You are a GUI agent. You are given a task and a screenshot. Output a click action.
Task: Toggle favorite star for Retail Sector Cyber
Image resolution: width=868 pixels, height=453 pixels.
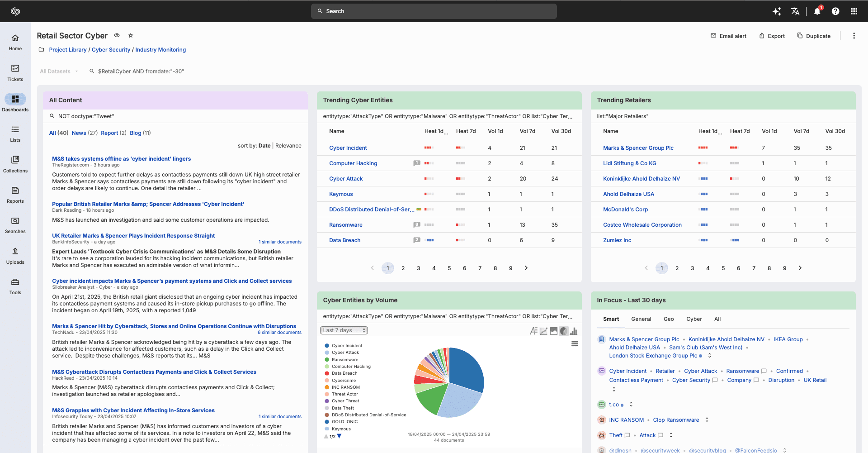(131, 35)
